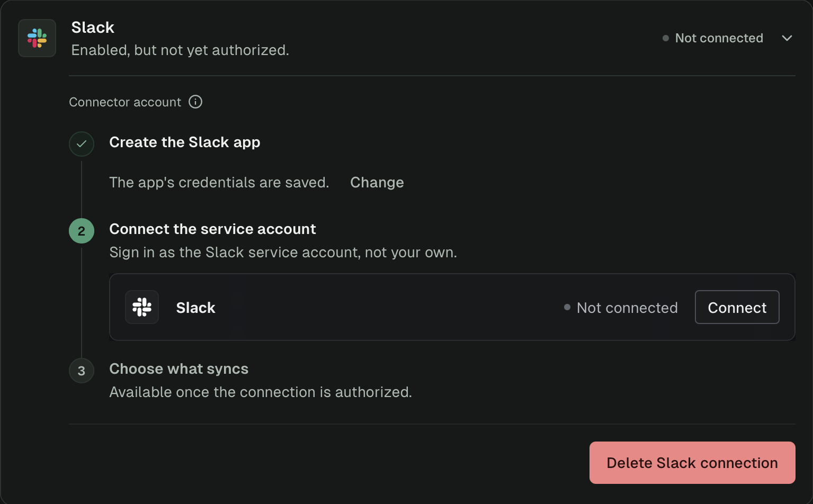813x504 pixels.
Task: Click the "Slack" label in connection card
Action: click(x=196, y=308)
